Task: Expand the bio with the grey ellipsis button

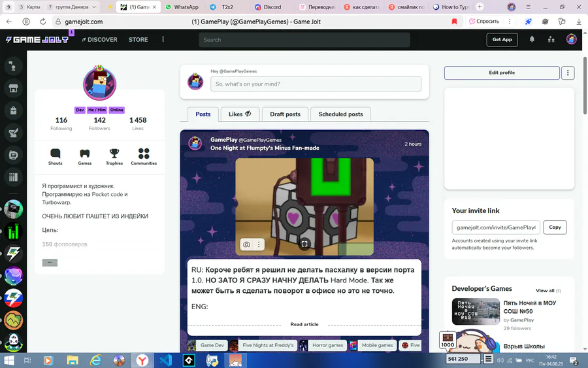Action: coord(50,262)
